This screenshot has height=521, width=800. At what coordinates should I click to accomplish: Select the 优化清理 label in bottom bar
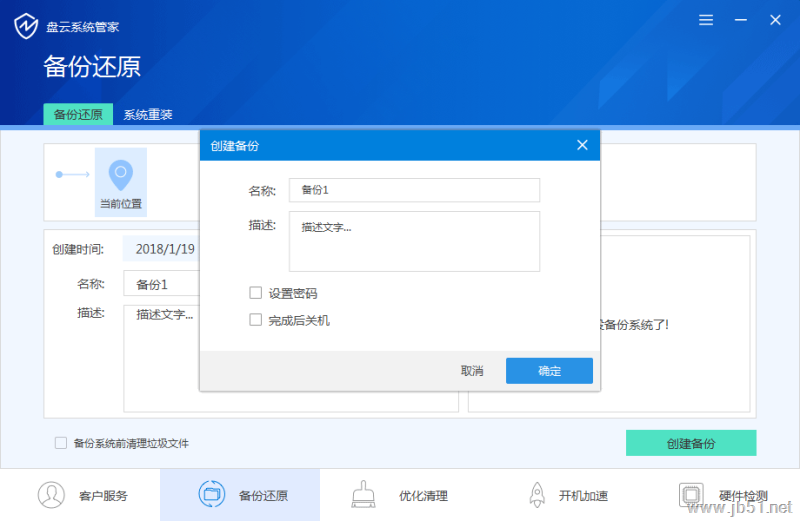coord(423,495)
